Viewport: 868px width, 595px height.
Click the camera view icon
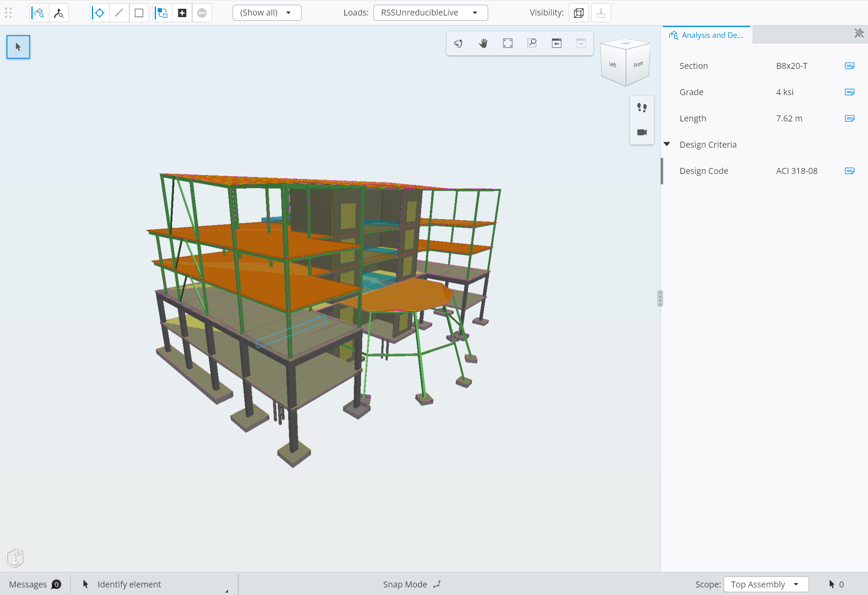pyautogui.click(x=642, y=133)
